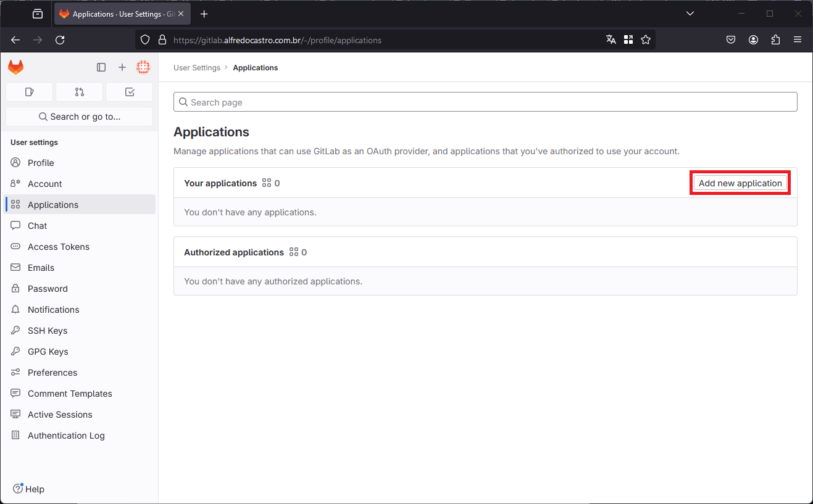Go back in browser history
The image size is (813, 504).
click(x=15, y=39)
